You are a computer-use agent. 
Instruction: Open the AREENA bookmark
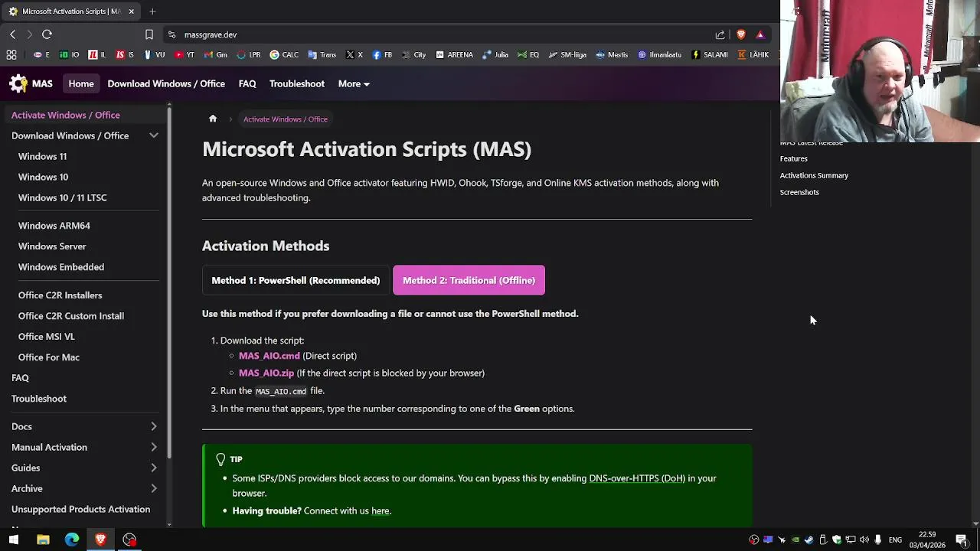454,54
